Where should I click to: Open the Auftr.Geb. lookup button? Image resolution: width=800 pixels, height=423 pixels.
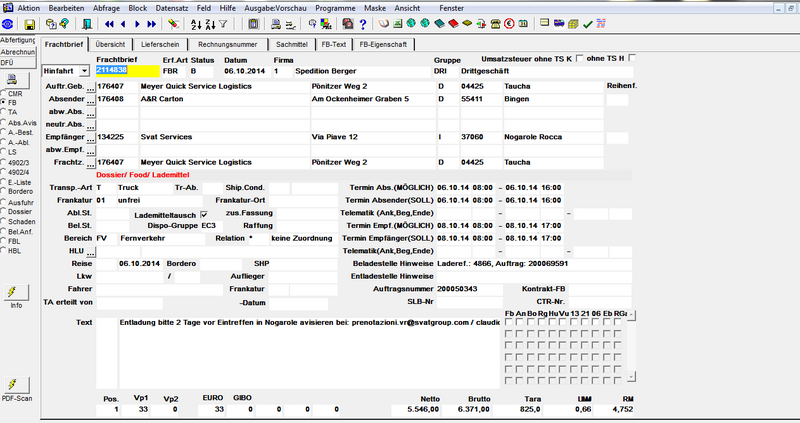click(x=91, y=87)
